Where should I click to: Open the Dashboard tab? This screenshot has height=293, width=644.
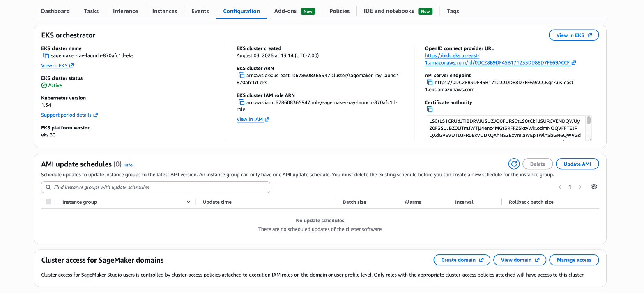[55, 11]
